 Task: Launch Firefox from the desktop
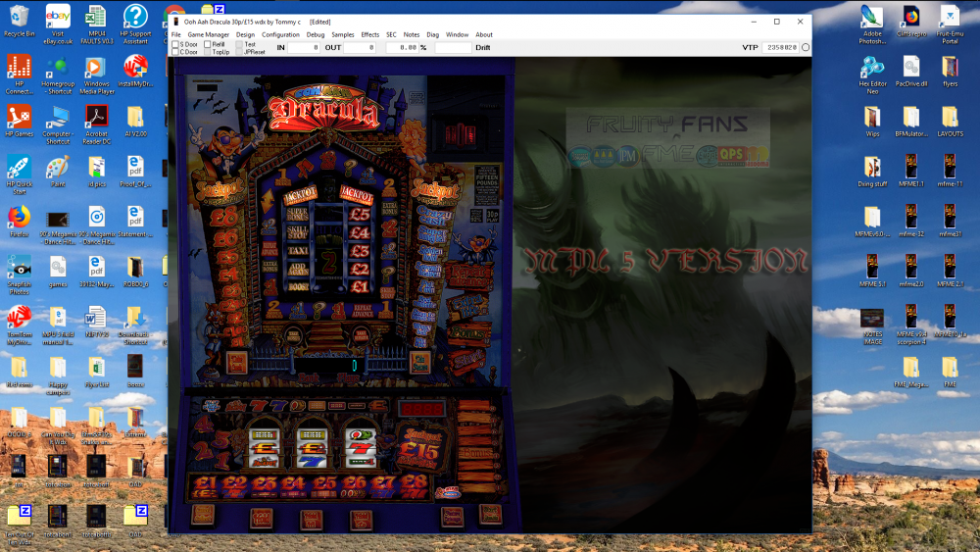click(19, 216)
